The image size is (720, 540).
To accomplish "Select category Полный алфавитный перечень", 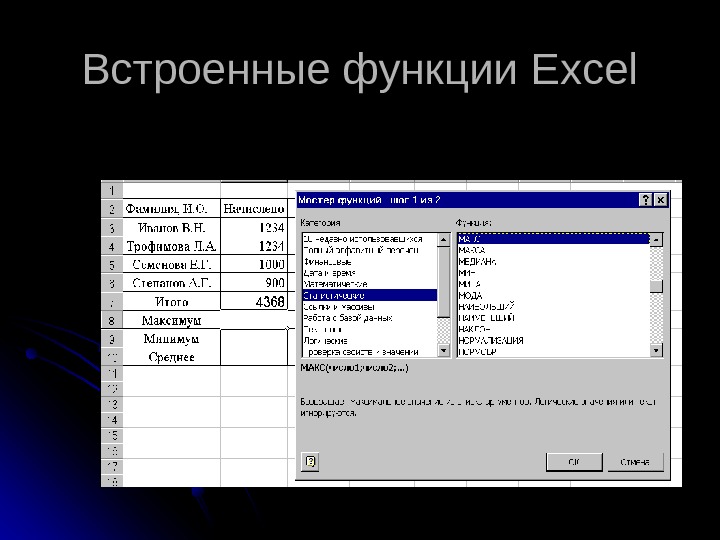I will point(370,250).
